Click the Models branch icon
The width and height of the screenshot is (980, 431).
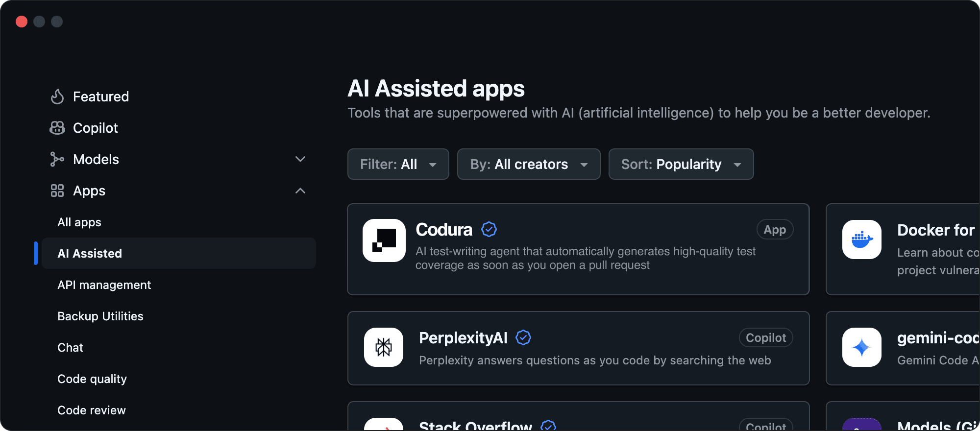click(x=57, y=159)
